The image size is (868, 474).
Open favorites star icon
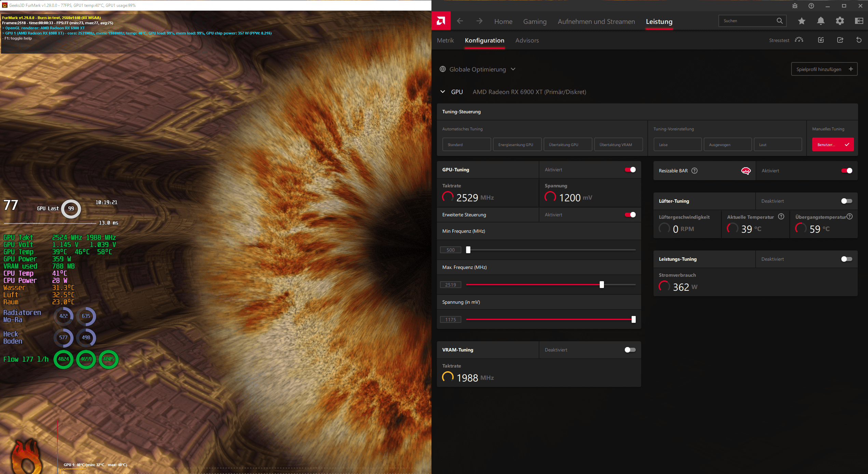coord(801,21)
